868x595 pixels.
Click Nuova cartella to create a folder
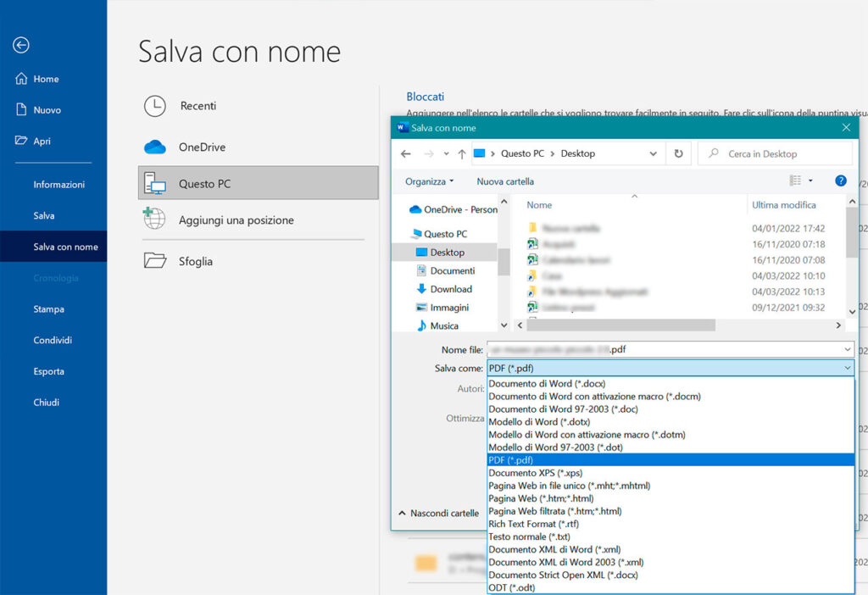(x=504, y=181)
